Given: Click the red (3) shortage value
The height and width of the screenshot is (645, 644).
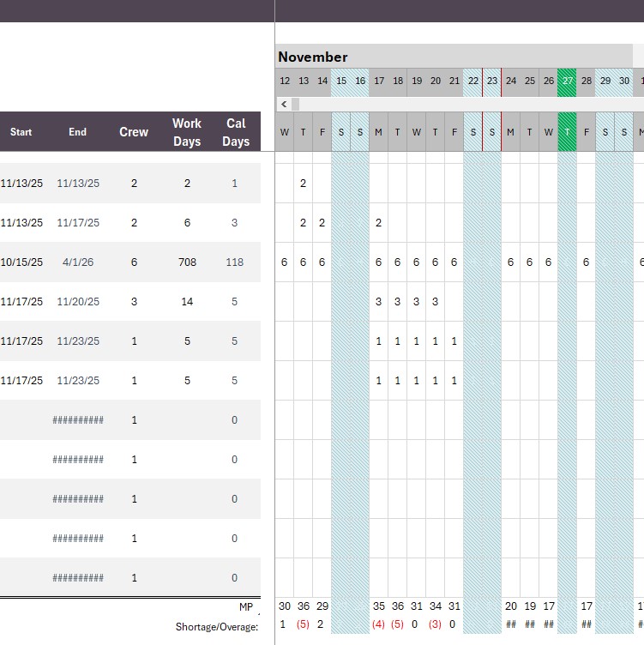Looking at the screenshot, I should (x=436, y=625).
